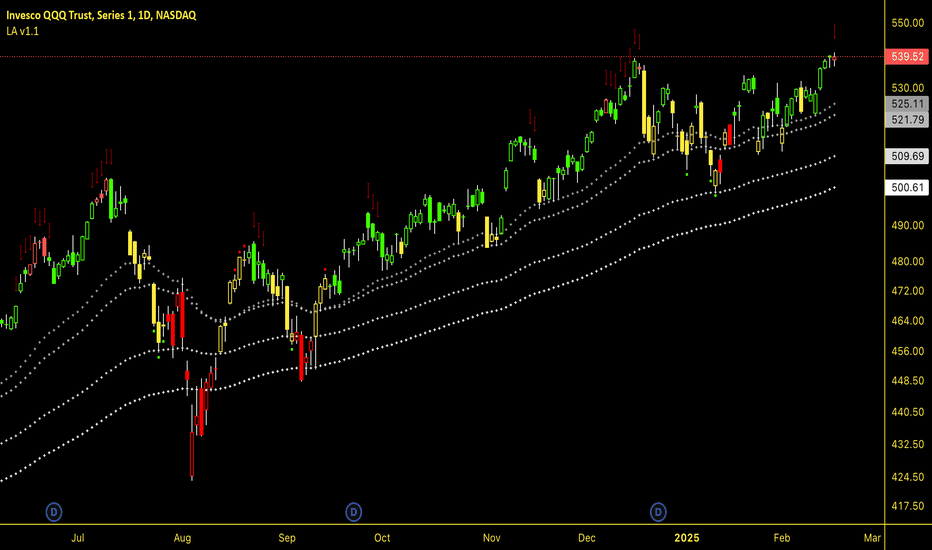Click the Aug label on time axis
The width and height of the screenshot is (932, 550).
click(182, 538)
